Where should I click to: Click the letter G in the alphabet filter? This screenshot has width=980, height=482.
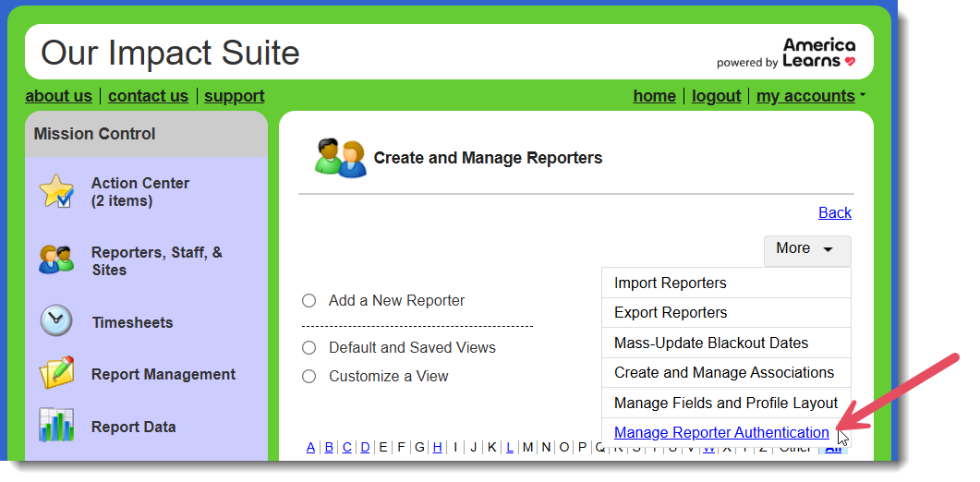(419, 447)
